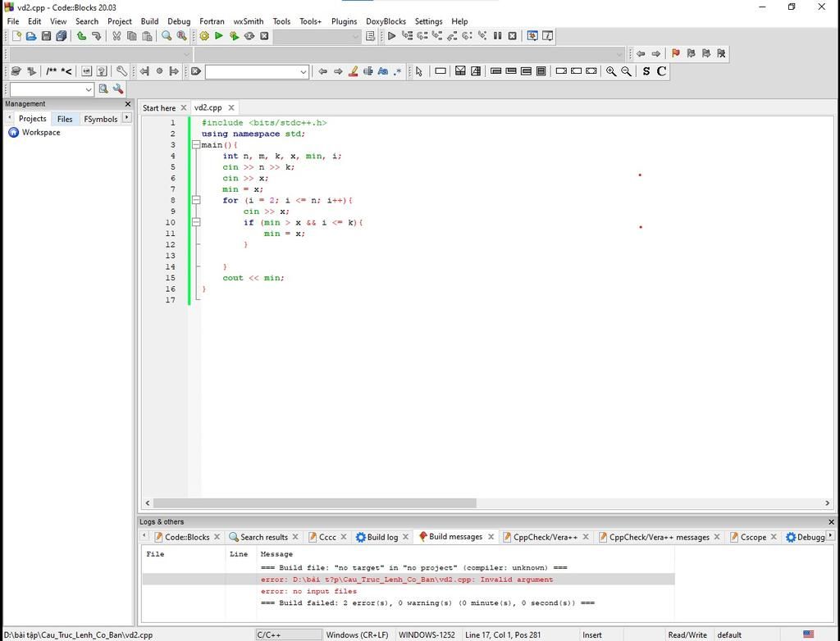Click the Paste clipboard icon
Image resolution: width=840 pixels, height=641 pixels.
[x=147, y=36]
